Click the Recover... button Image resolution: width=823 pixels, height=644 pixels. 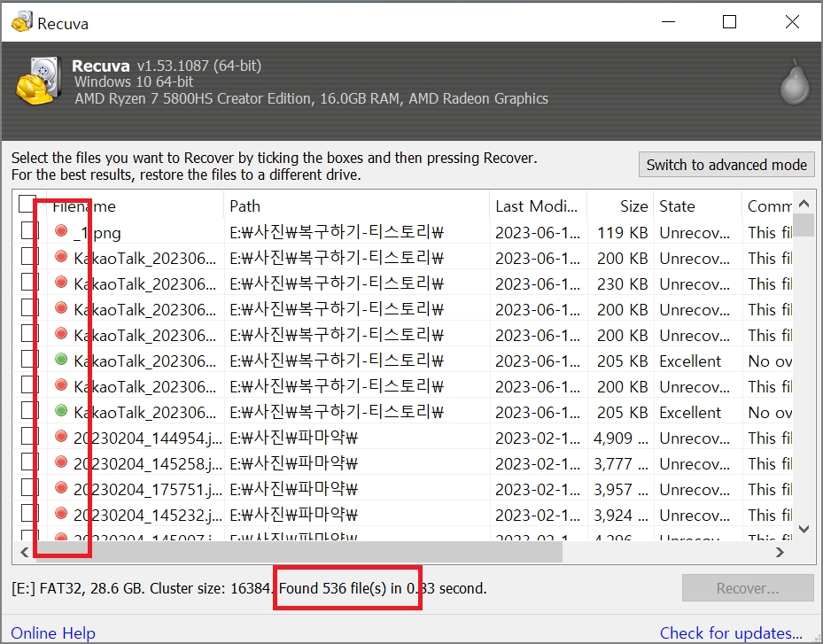tap(748, 588)
